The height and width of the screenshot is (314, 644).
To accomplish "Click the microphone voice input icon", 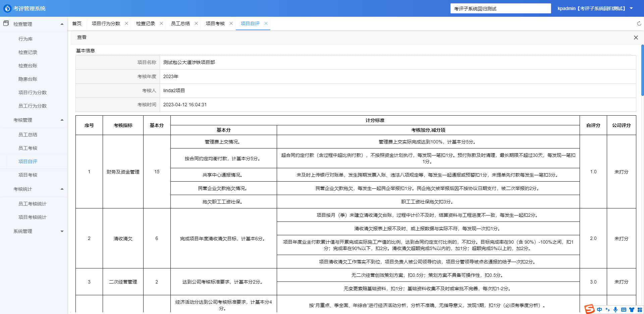I will click(x=615, y=310).
